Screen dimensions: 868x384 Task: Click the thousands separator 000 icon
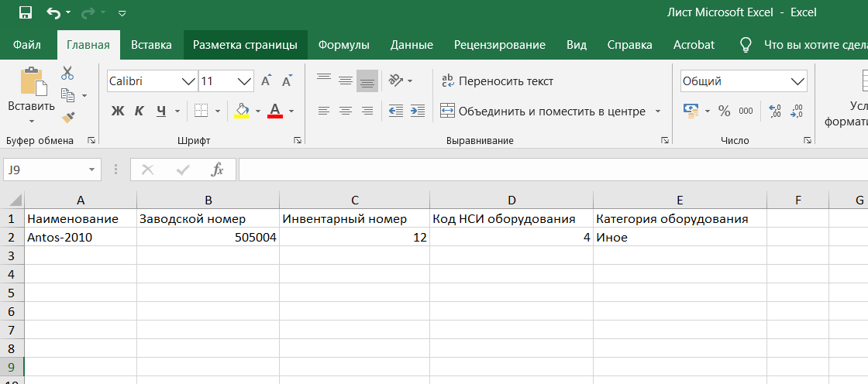(x=746, y=111)
